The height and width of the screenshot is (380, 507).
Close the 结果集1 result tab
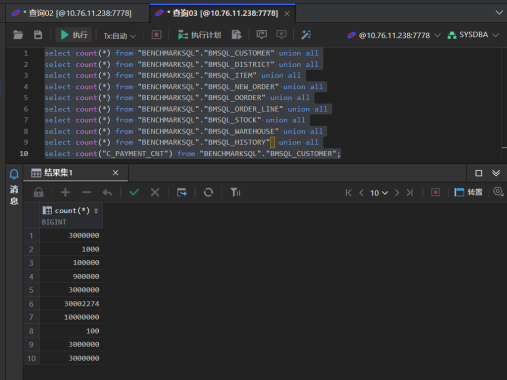tap(115, 173)
